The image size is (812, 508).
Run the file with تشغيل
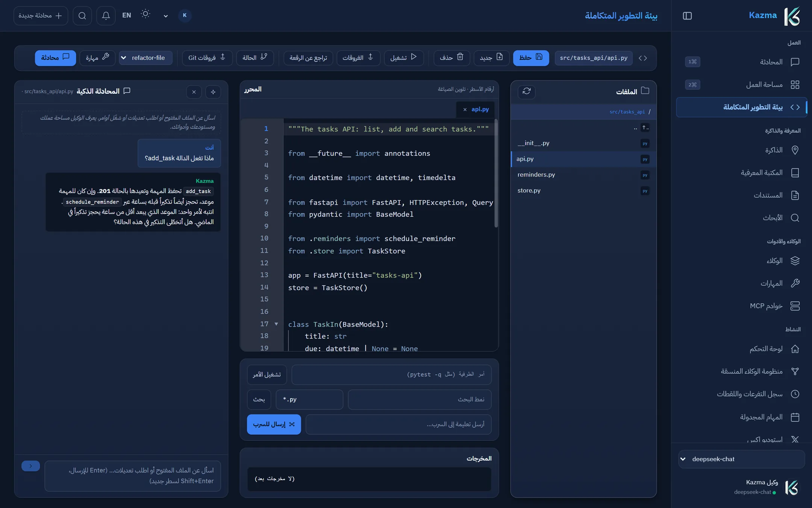click(x=403, y=58)
